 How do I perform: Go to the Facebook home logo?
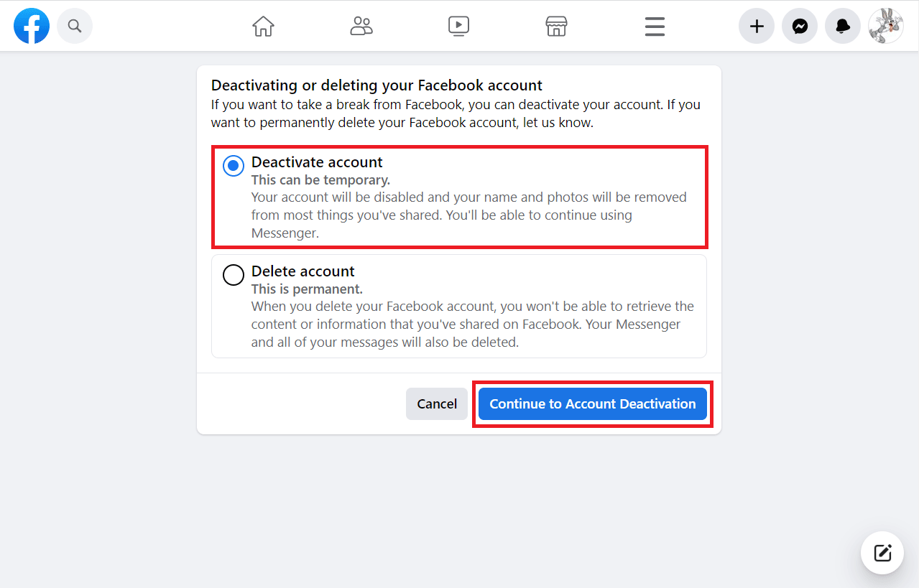(x=32, y=27)
